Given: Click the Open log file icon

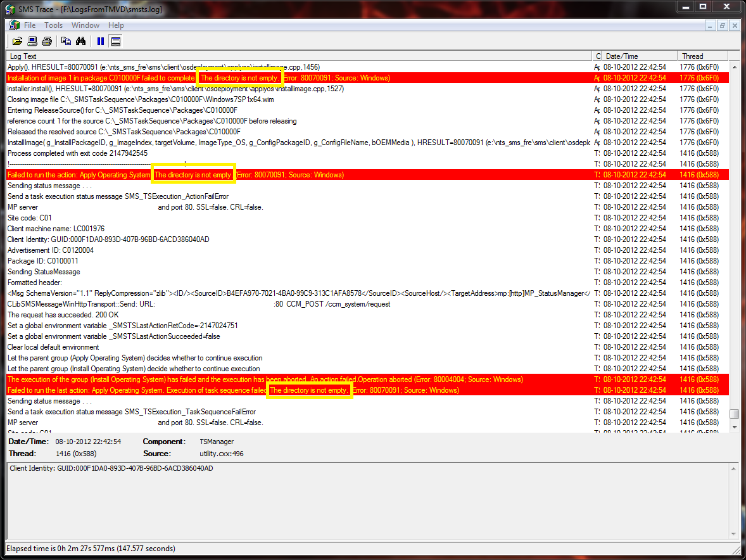Looking at the screenshot, I should coord(16,41).
